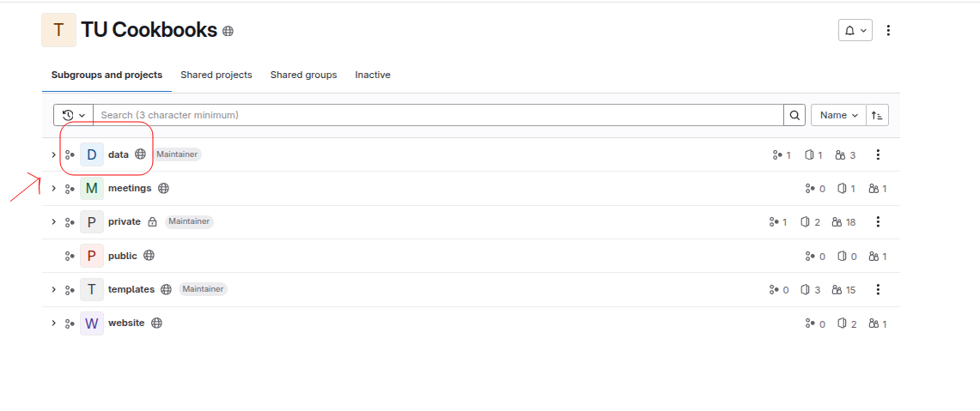Expand the meetings subgroup

[x=54, y=188]
